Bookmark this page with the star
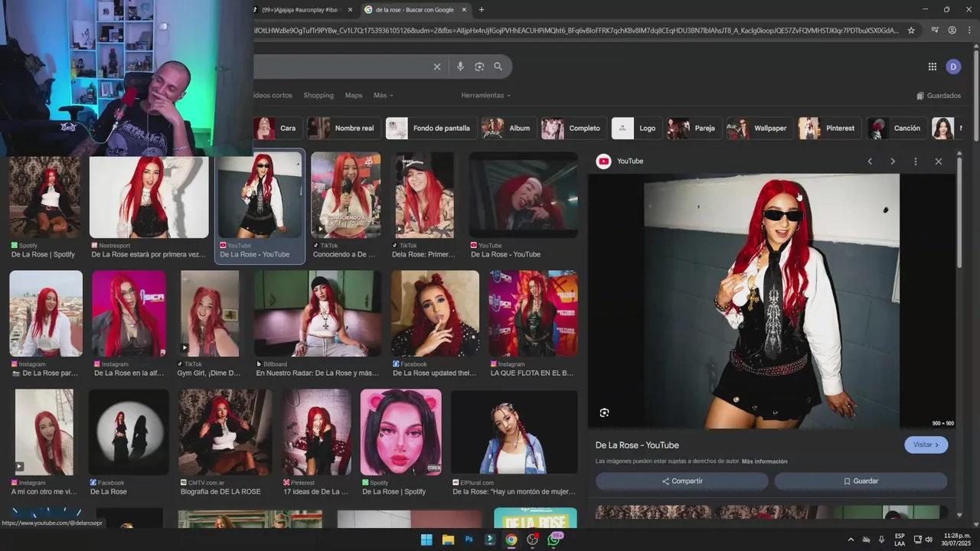 click(911, 31)
